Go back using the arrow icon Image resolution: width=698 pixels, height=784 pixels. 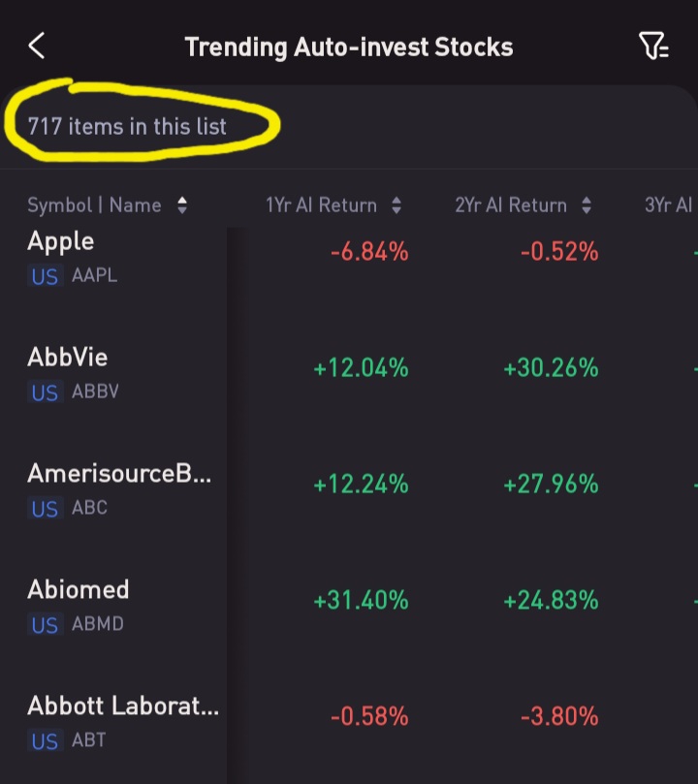pyautogui.click(x=37, y=46)
